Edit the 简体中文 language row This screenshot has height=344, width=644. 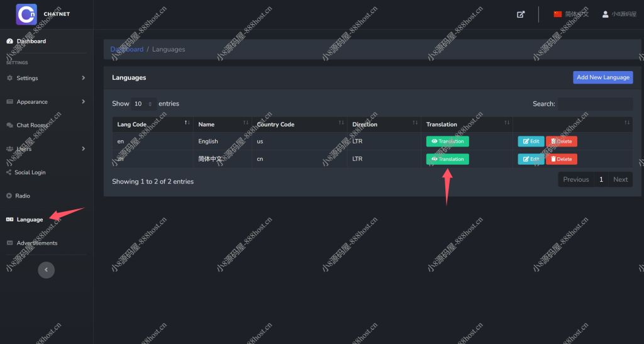tap(531, 159)
